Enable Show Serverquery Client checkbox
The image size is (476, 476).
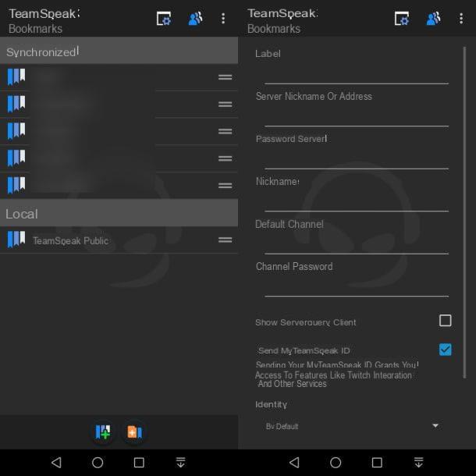[446, 320]
